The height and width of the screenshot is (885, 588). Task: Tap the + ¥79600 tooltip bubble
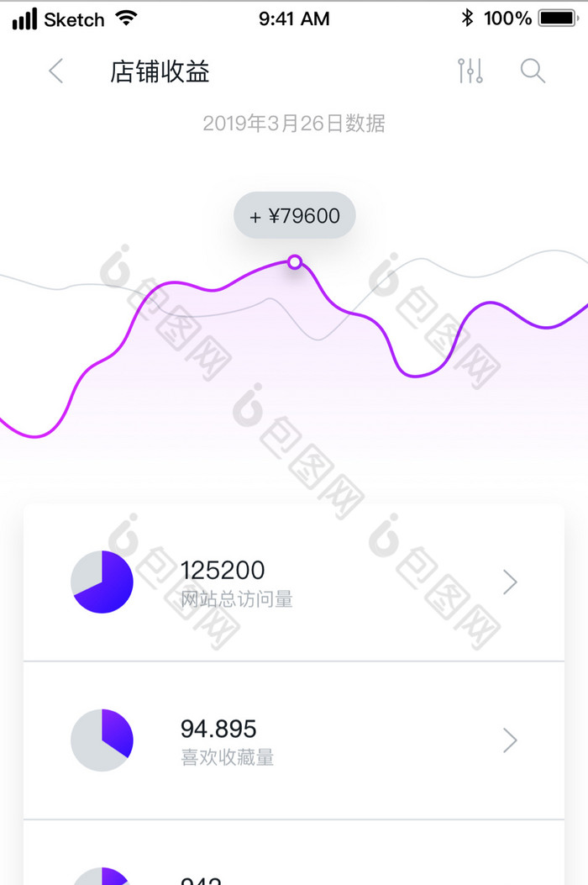(x=295, y=216)
